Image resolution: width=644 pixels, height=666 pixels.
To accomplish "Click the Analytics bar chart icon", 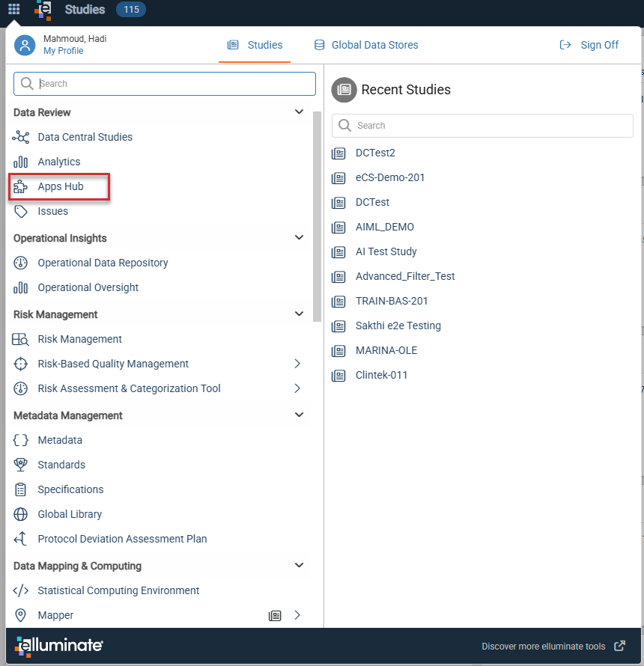I will (20, 162).
